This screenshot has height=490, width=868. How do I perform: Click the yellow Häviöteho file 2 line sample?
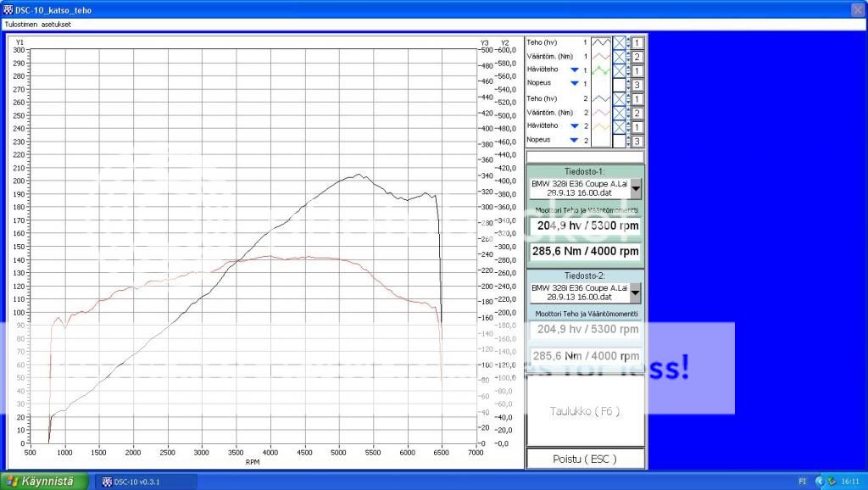pyautogui.click(x=600, y=125)
